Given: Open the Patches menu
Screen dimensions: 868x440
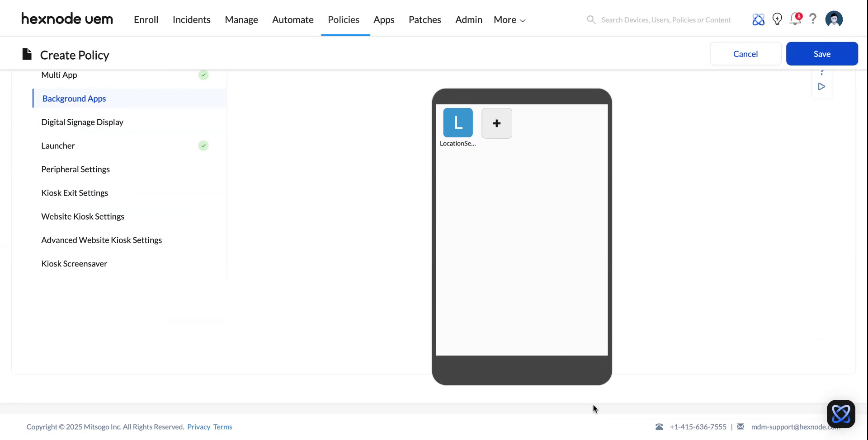Looking at the screenshot, I should (x=425, y=19).
